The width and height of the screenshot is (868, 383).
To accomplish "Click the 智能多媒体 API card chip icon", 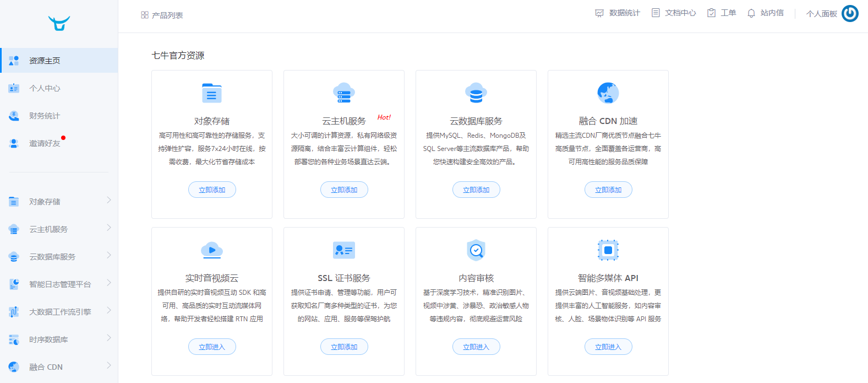I will 608,250.
